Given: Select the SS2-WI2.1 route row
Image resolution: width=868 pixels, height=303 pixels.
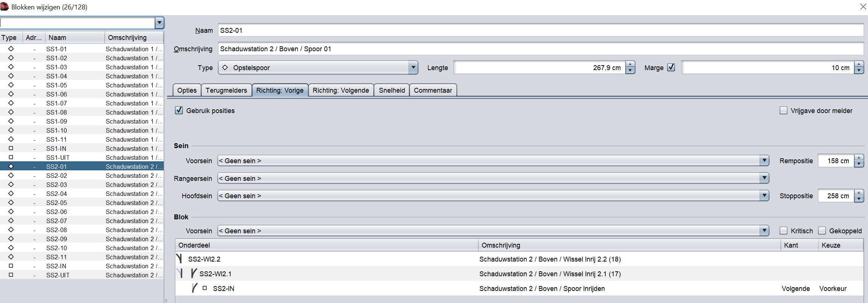Looking at the screenshot, I should click(x=519, y=274).
